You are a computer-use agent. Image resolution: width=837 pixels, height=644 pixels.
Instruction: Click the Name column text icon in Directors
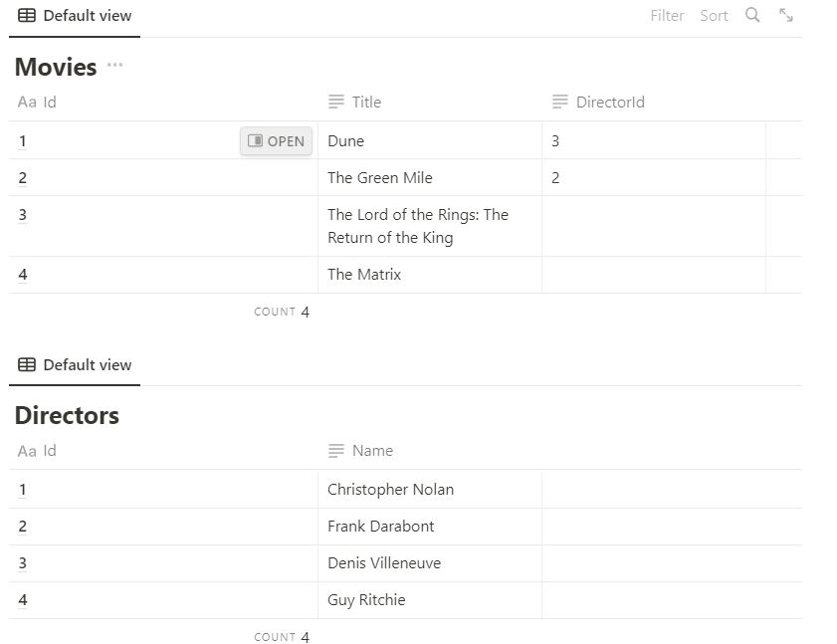pyautogui.click(x=336, y=451)
